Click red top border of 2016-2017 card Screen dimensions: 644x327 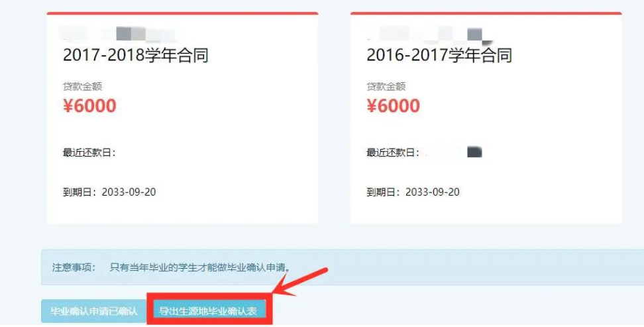point(486,13)
